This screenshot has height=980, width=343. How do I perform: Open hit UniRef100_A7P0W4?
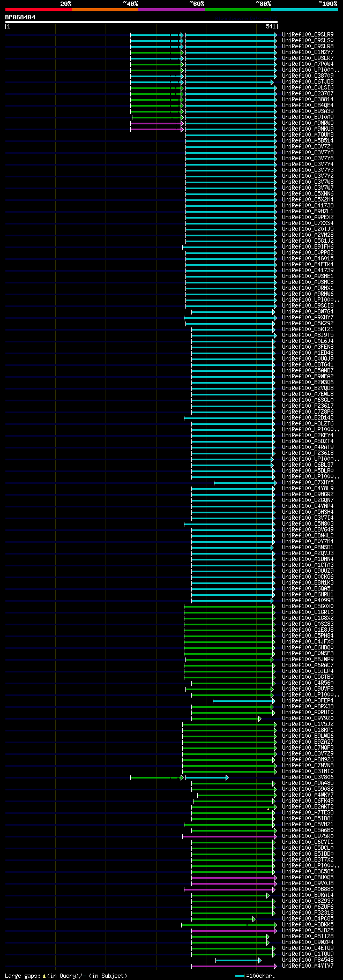[308, 64]
